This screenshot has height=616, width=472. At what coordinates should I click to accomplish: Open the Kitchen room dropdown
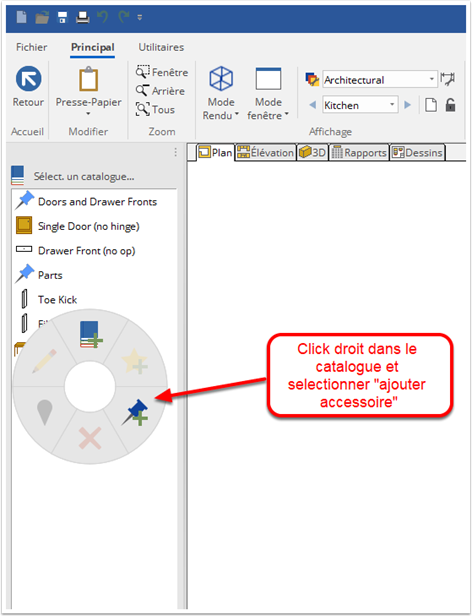360,105
